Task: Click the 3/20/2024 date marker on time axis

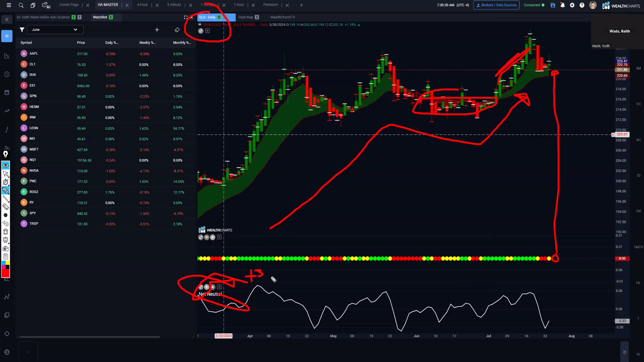Action: 223,336
